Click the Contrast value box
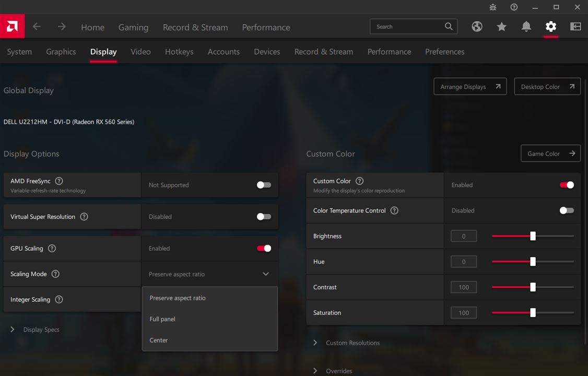Image resolution: width=588 pixels, height=376 pixels. [464, 287]
